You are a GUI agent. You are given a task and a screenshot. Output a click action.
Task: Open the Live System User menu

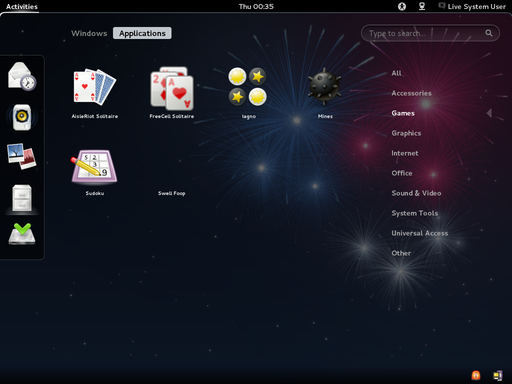pyautogui.click(x=472, y=6)
